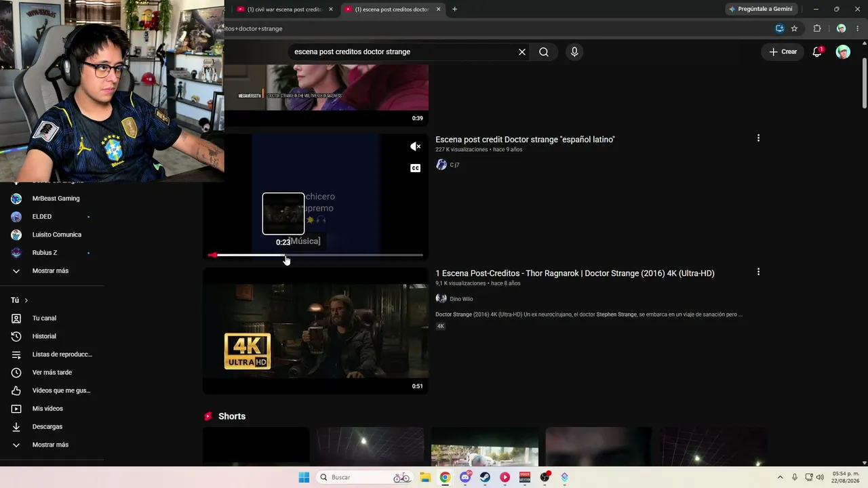Open Descargas in sidebar
This screenshot has width=868, height=488.
coord(47,427)
